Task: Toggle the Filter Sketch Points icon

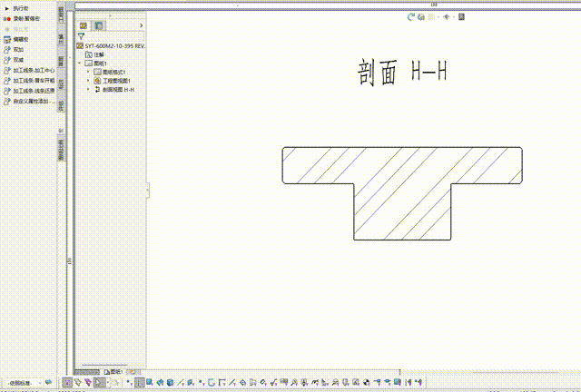Action: pos(201,382)
